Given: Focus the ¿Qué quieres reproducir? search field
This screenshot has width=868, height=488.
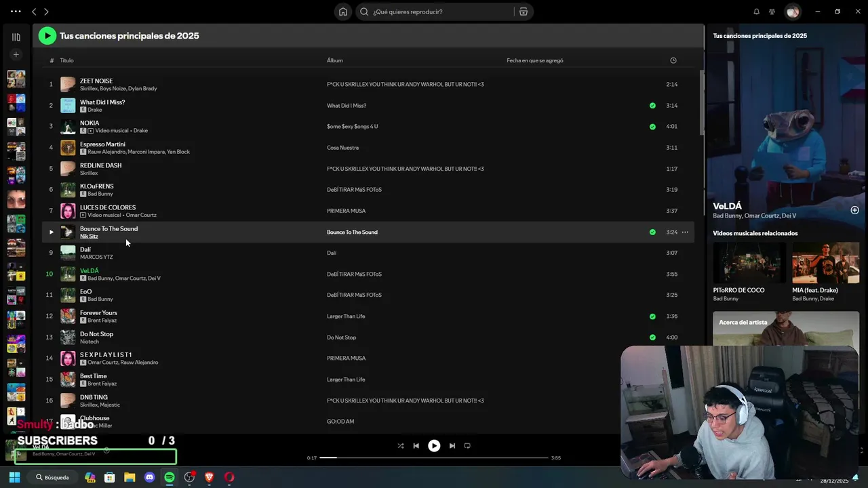Looking at the screenshot, I should (434, 12).
